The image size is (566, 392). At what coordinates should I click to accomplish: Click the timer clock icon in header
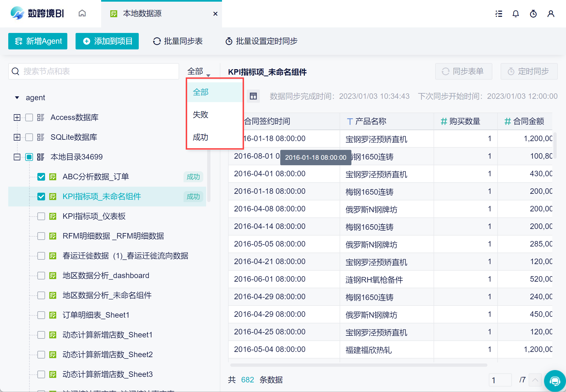pos(533,14)
